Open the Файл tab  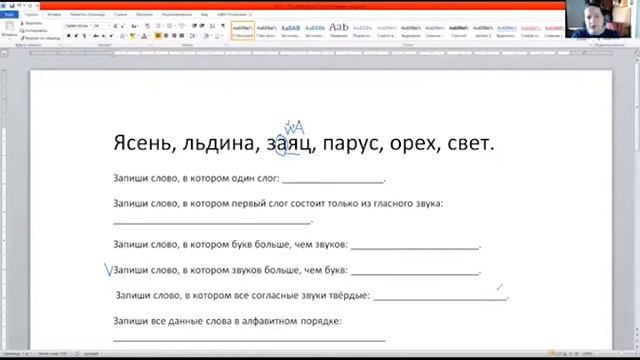point(9,14)
